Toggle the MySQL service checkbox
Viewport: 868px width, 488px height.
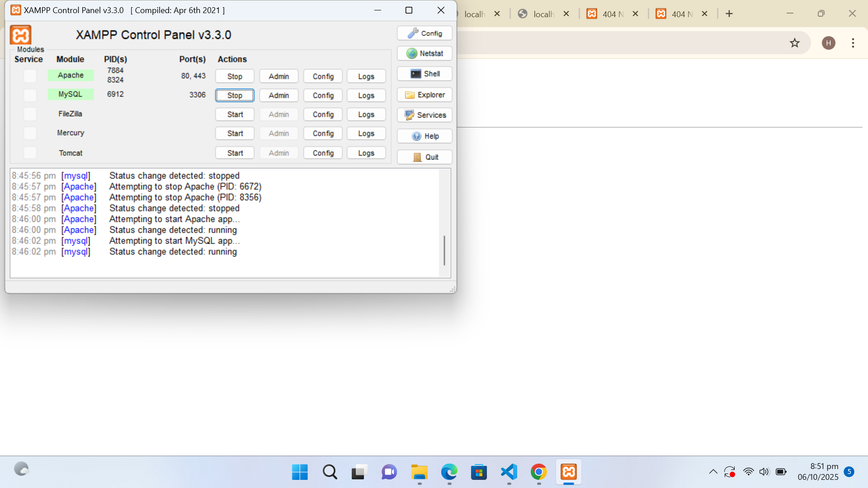[x=30, y=95]
